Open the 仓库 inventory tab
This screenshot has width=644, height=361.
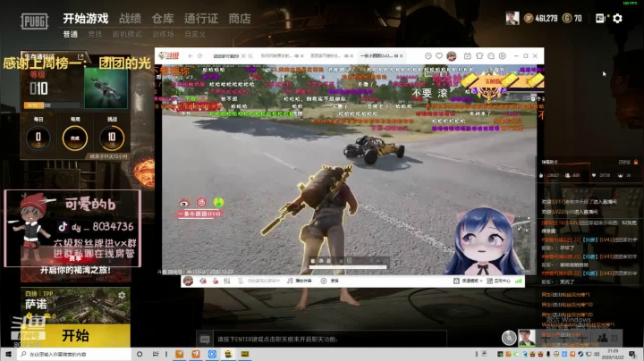(163, 19)
